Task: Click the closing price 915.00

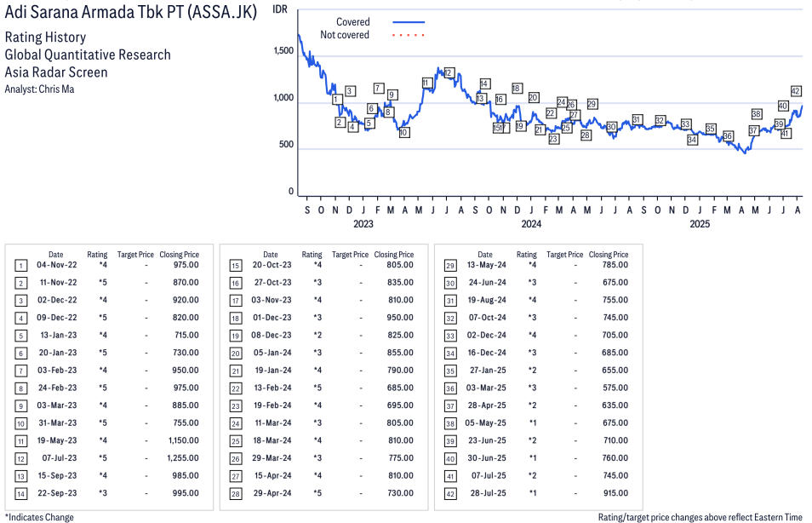Action: pos(615,493)
